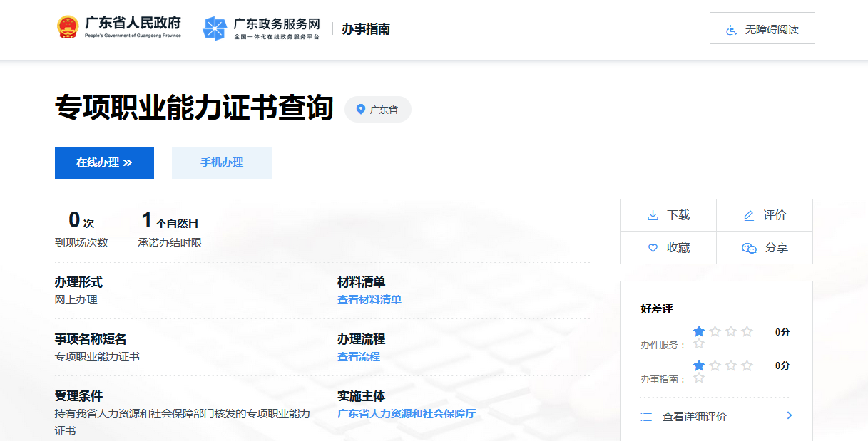This screenshot has height=441, width=868.
Task: Click the WeChat share icon beside 分享
Action: [x=749, y=248]
